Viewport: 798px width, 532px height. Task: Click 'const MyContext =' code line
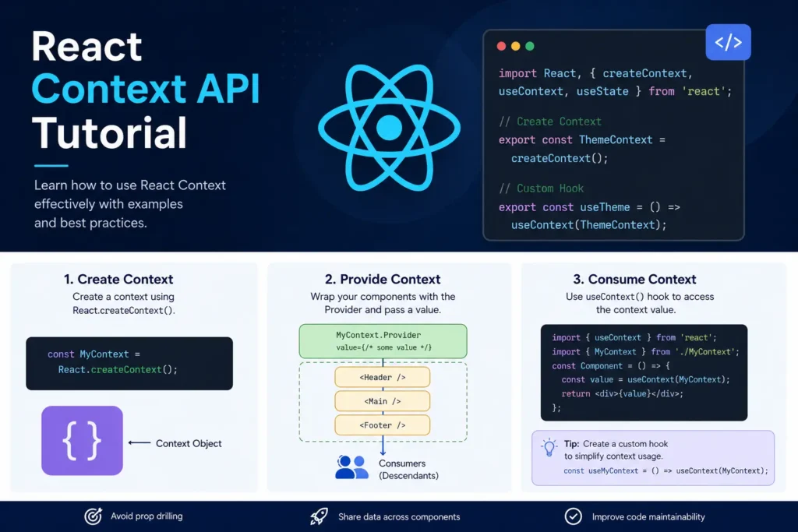pyautogui.click(x=94, y=354)
